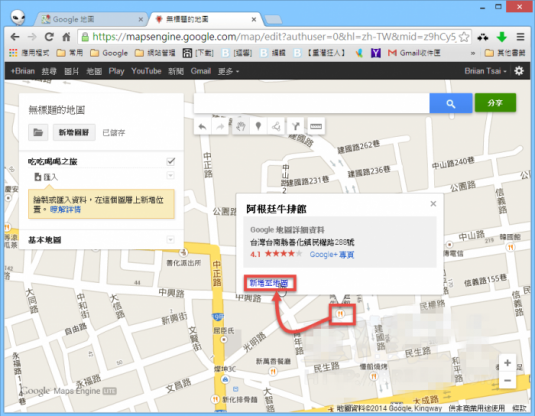
Task: Switch to the Google 地圖 tab
Action: 90,19
